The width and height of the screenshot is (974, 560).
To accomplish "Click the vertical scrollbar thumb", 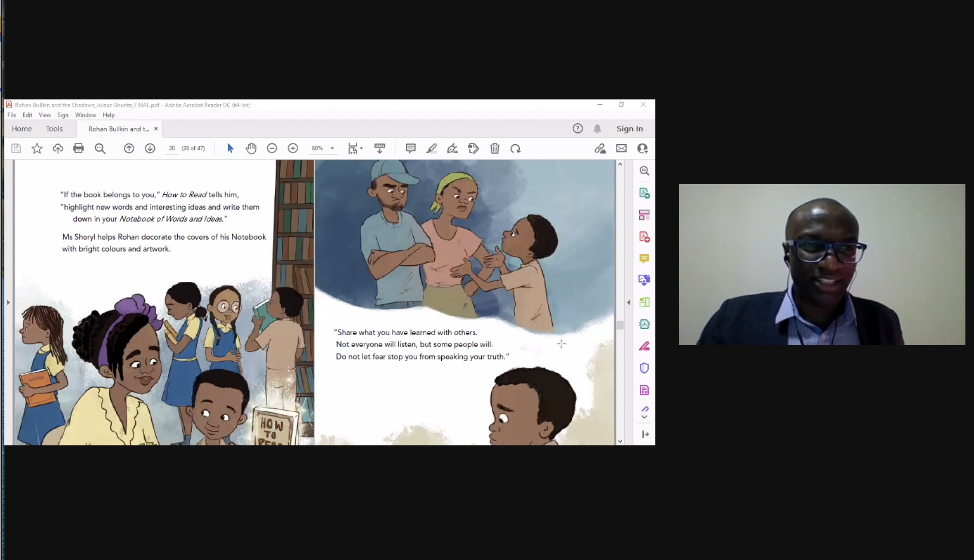I will coord(620,325).
